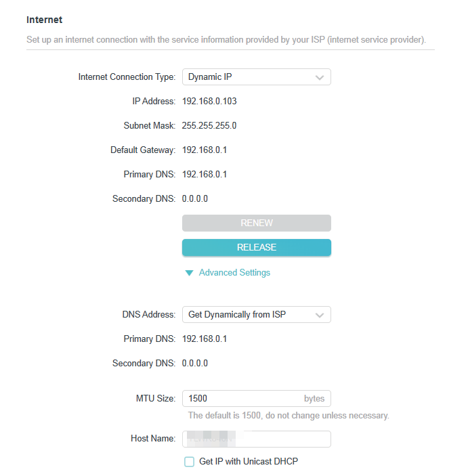
Task: Click the chevron arrow beside Dynamic IP
Action: pos(320,77)
